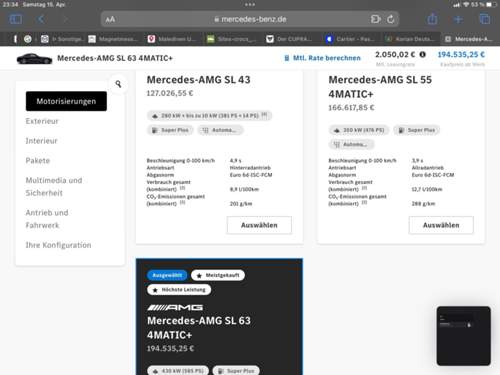500x375 pixels.
Task: Open the Pakete section
Action: [x=38, y=160]
